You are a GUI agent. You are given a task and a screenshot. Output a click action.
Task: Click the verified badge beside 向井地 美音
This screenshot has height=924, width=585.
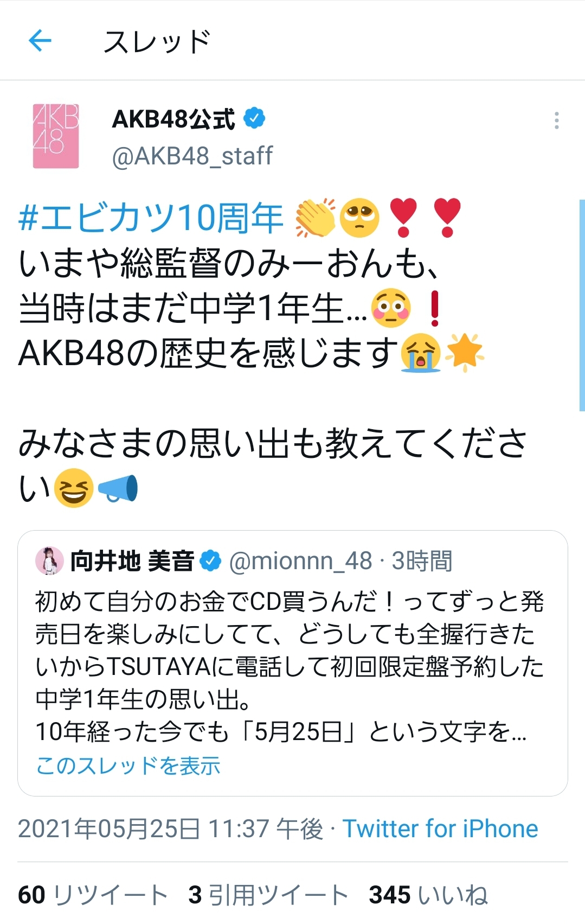[x=210, y=560]
